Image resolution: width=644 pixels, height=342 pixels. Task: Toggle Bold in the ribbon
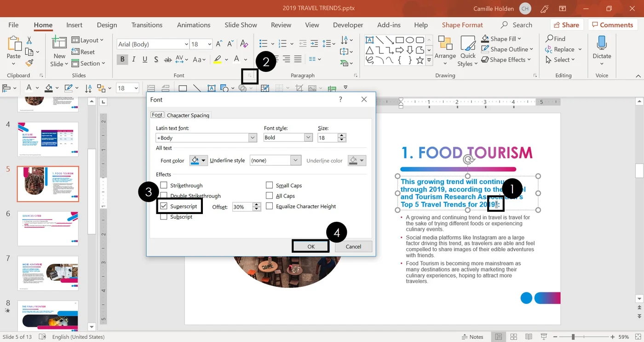point(122,59)
